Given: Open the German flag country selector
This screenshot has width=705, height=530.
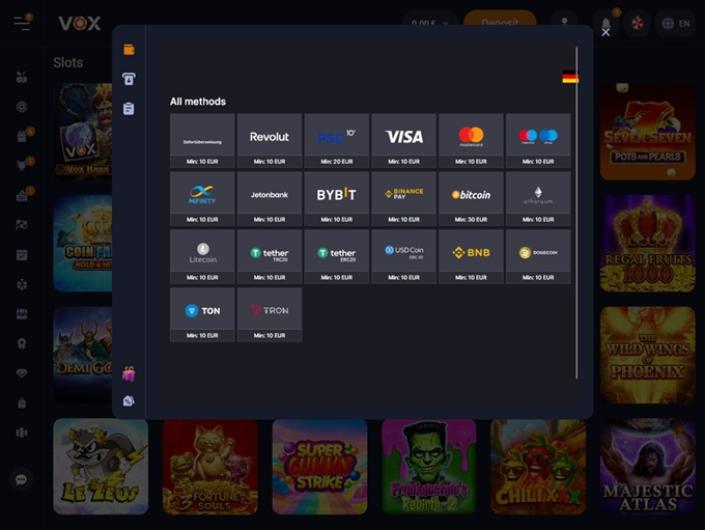Looking at the screenshot, I should [x=570, y=77].
